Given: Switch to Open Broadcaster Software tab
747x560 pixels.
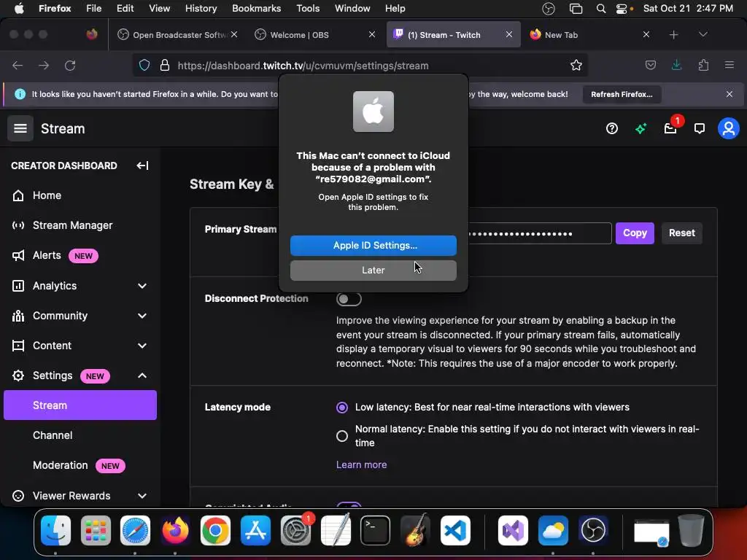Looking at the screenshot, I should (x=177, y=35).
